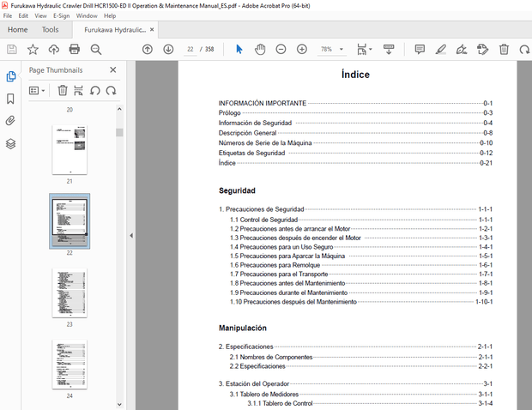Rotate page using main toolbar icon

(524, 50)
